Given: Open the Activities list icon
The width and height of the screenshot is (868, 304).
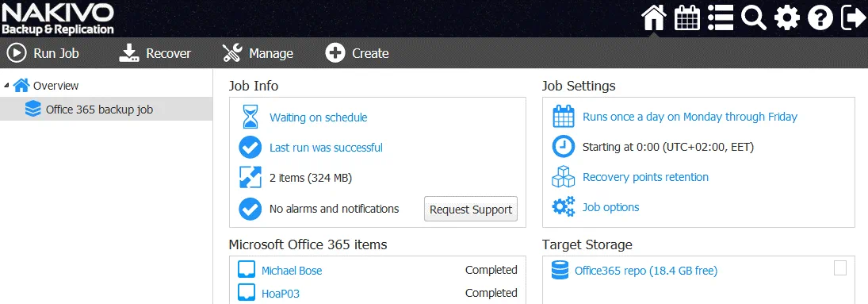Looking at the screenshot, I should (721, 17).
